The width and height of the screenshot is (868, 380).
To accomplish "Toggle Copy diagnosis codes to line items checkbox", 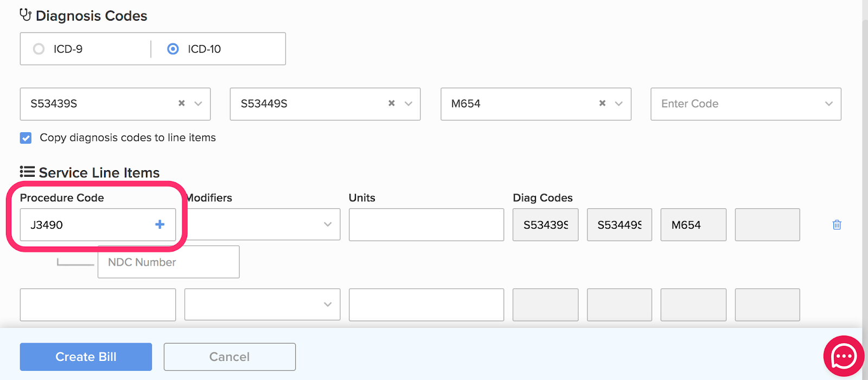I will click(25, 138).
